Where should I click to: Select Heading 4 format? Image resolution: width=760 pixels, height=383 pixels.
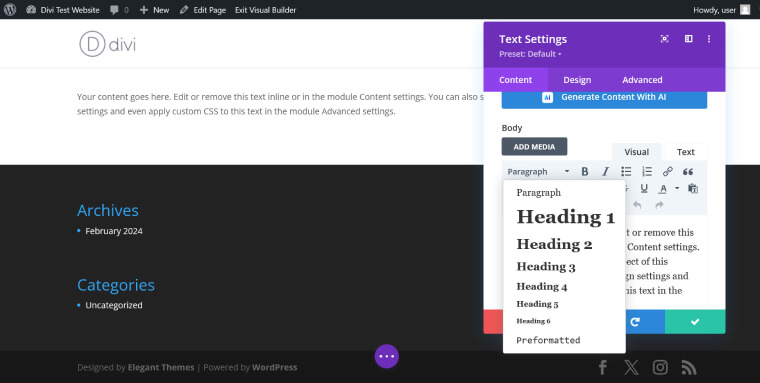(564, 287)
